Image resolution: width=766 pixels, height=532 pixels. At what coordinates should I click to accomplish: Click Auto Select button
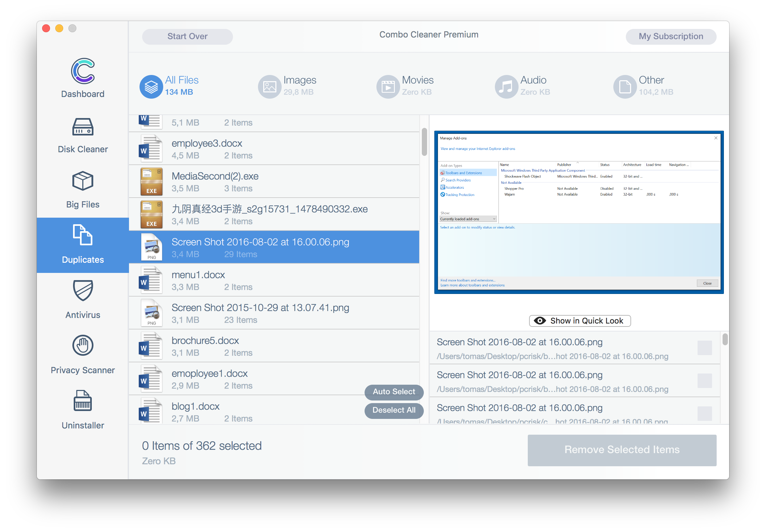(x=394, y=392)
